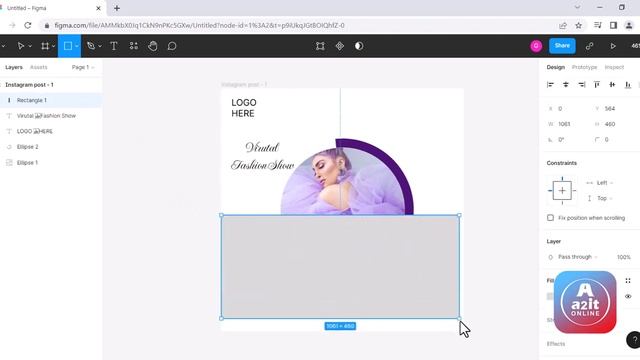
Task: Click the browser share page icon
Action: [563, 25]
